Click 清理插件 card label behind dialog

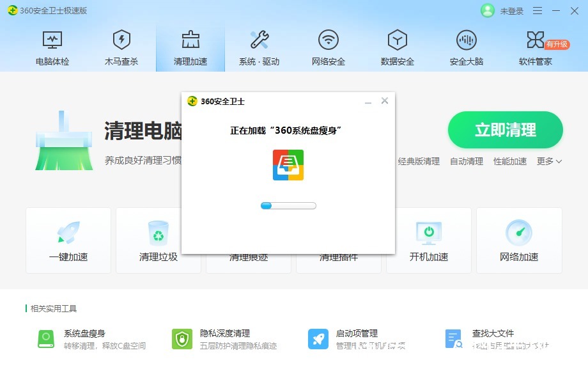point(339,258)
